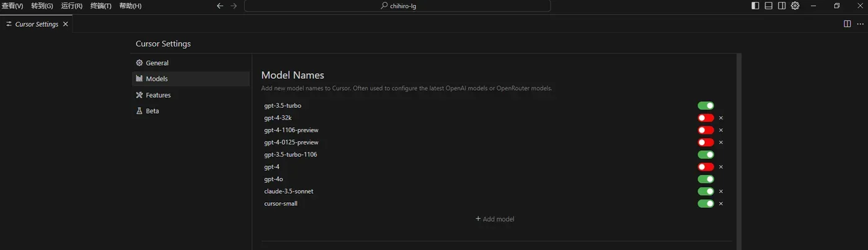Open the 帮助(H) menu
This screenshot has width=868, height=250.
(130, 6)
